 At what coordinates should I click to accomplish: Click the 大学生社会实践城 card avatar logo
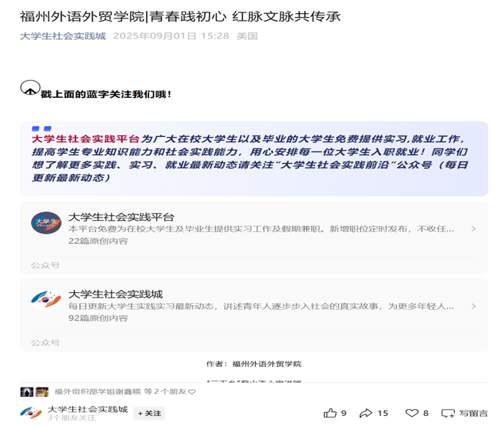pos(46,300)
